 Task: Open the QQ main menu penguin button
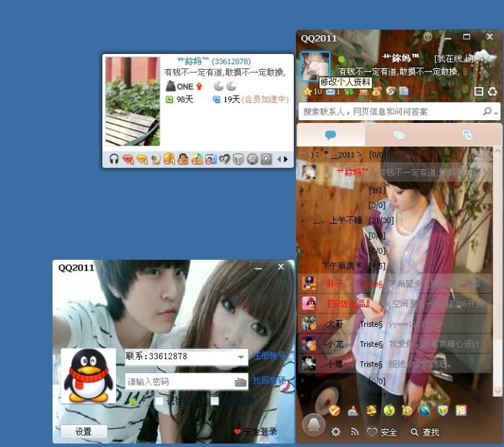[x=313, y=425]
